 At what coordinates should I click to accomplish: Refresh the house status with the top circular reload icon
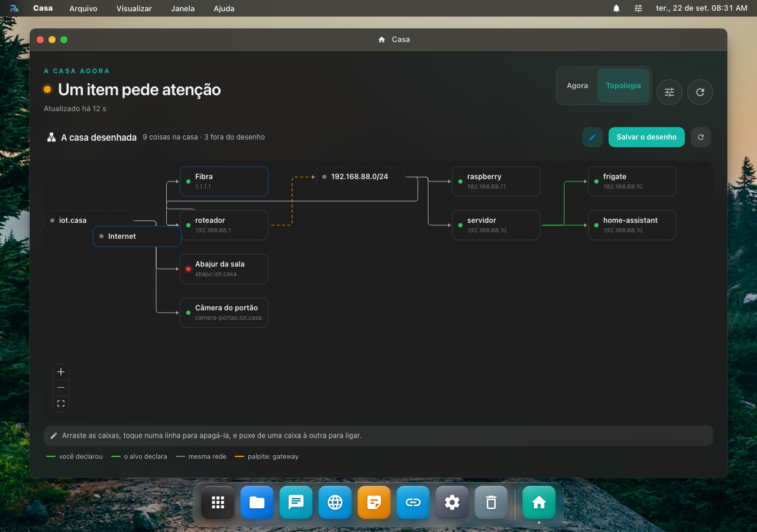point(700,92)
